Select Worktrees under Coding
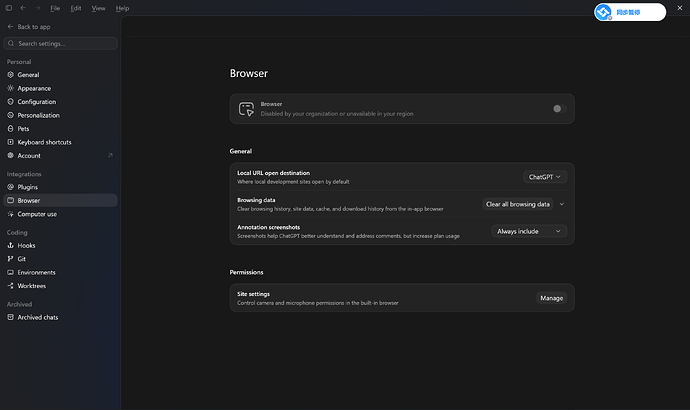Viewport: 690px width, 410px height. [60, 286]
